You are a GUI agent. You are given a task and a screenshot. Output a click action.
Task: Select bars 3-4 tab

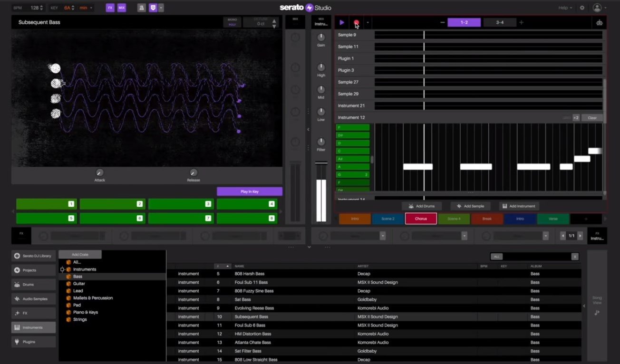click(500, 22)
